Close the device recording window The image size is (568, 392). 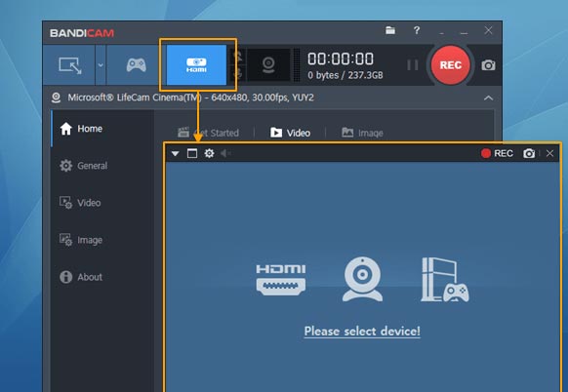pos(549,153)
